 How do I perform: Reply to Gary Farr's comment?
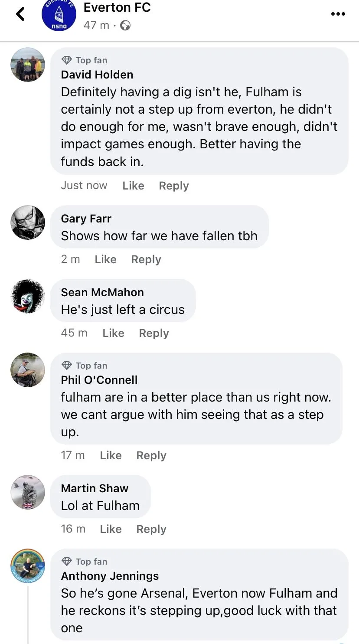click(x=146, y=259)
